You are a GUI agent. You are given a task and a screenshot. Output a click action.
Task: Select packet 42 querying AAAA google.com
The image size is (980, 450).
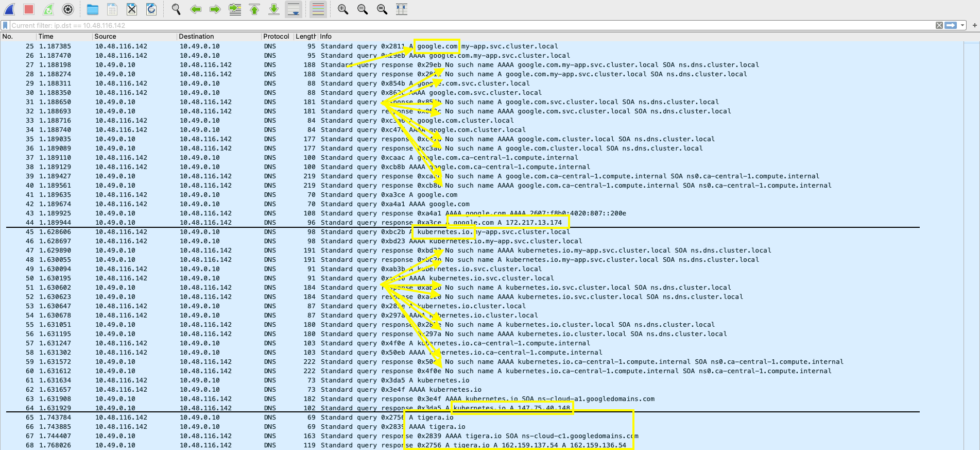pos(482,204)
